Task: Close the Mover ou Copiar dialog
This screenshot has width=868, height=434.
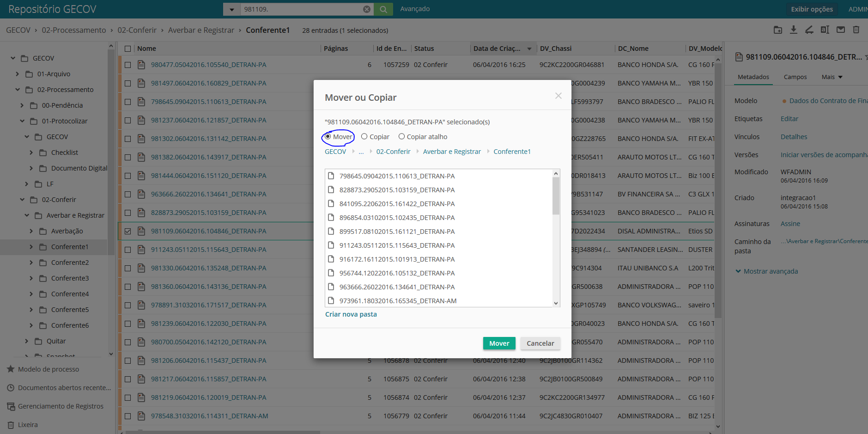Action: point(558,96)
